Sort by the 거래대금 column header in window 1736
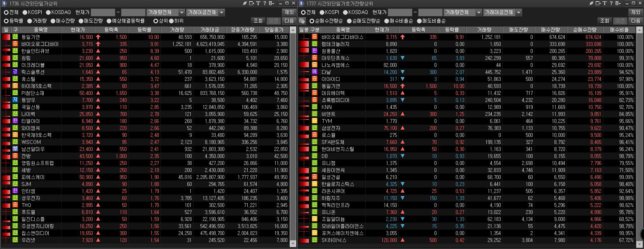 [x=209, y=29]
